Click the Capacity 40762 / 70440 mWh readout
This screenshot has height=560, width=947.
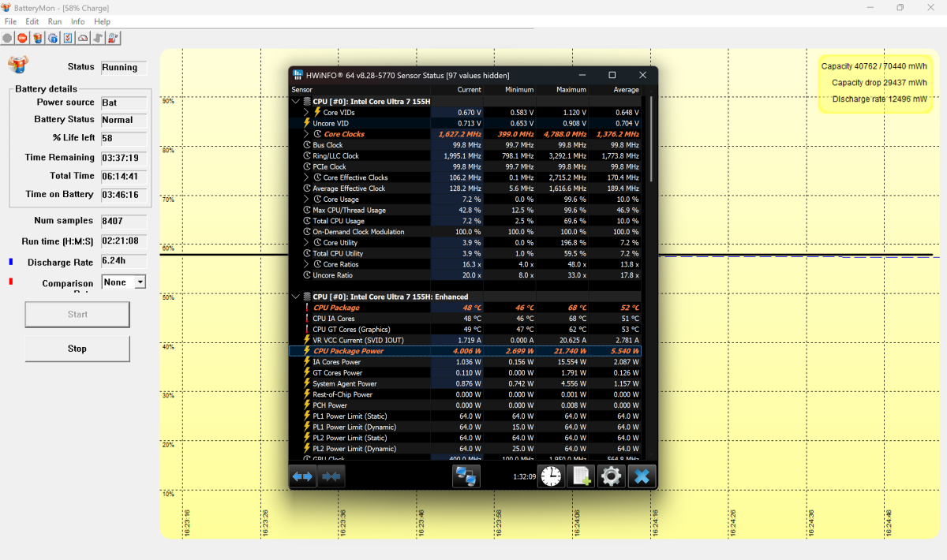874,66
